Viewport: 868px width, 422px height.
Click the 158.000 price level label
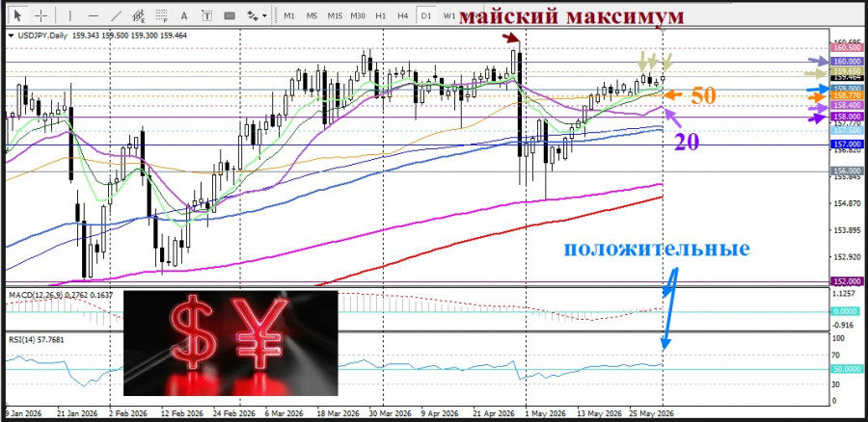847,117
